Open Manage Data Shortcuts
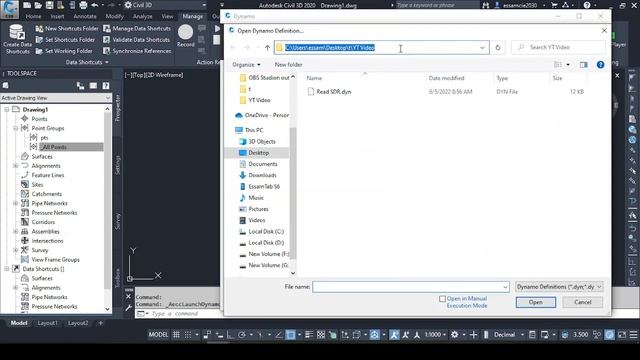Image resolution: width=640 pixels, height=360 pixels. coord(137,29)
